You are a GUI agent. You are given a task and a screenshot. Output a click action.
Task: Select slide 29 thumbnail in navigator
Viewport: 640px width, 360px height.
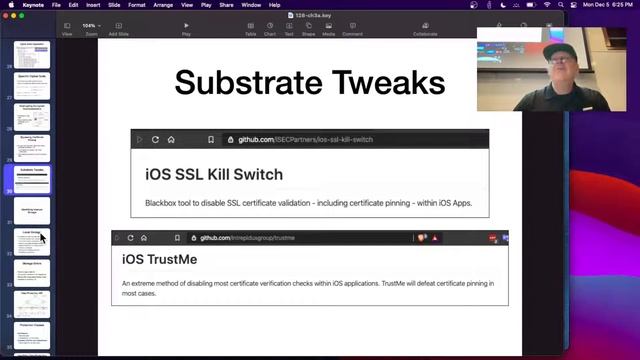[x=32, y=148]
